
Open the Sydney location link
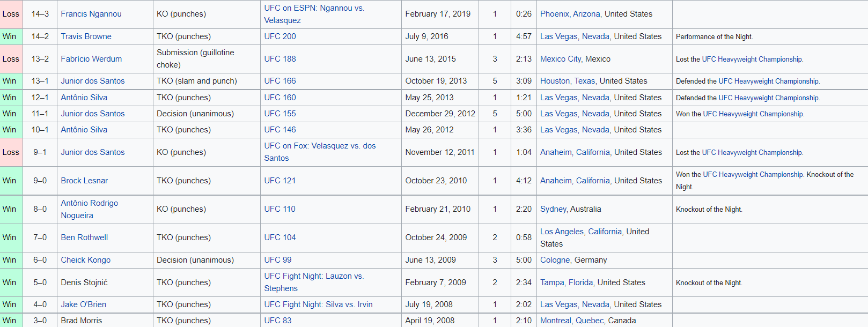[x=553, y=209]
